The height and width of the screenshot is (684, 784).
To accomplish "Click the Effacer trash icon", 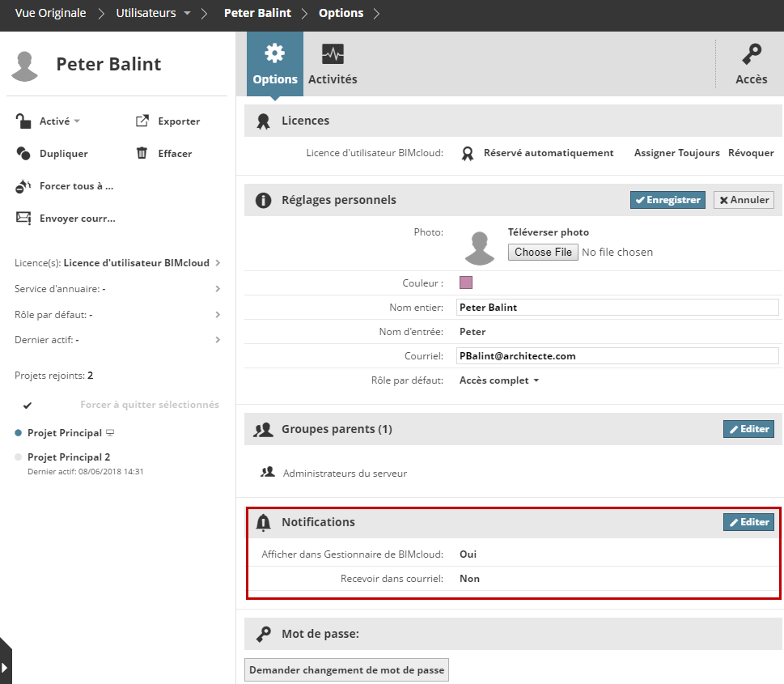I will tap(142, 154).
